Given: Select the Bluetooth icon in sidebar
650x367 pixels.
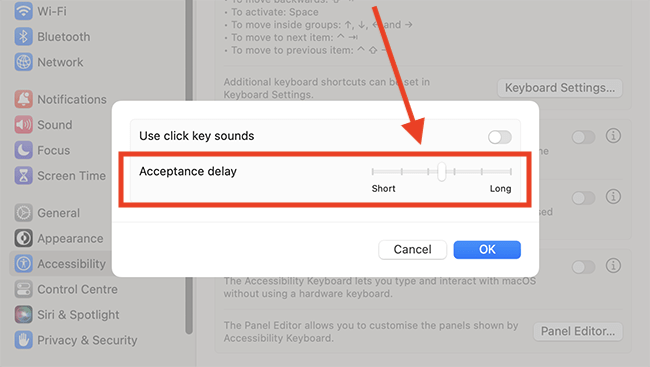Looking at the screenshot, I should (x=23, y=36).
